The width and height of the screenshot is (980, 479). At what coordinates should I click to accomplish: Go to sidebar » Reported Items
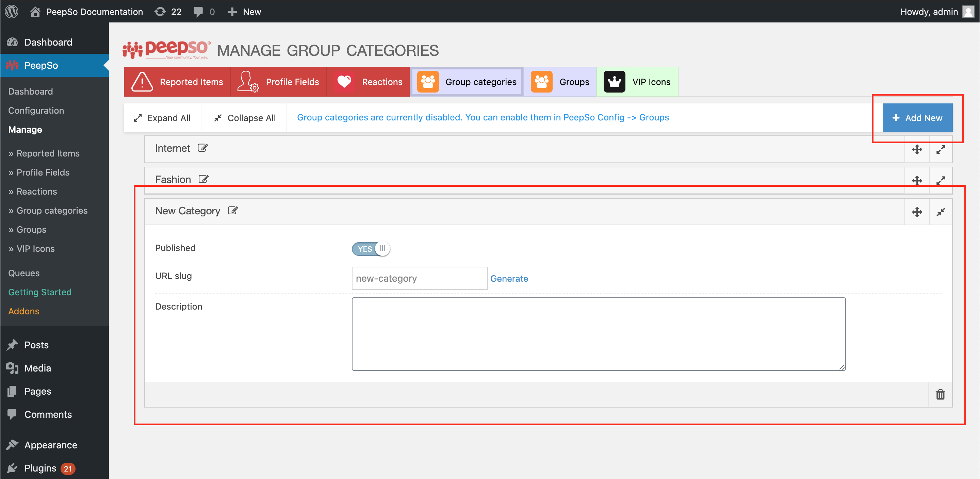click(x=44, y=153)
